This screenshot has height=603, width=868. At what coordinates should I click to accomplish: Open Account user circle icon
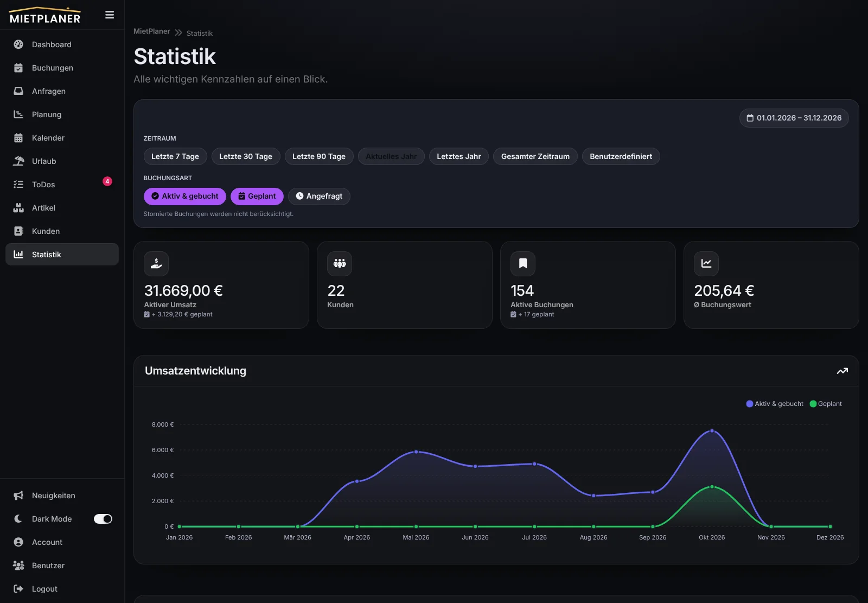[18, 542]
